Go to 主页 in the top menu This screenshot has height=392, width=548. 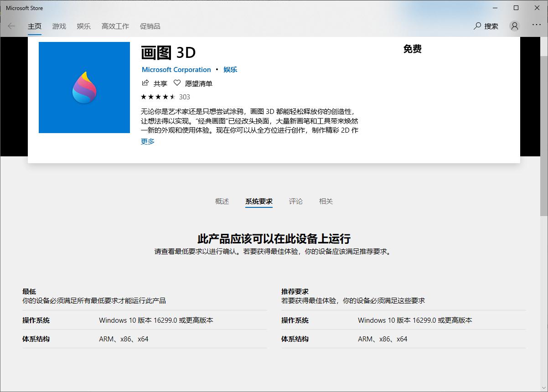pyautogui.click(x=35, y=26)
